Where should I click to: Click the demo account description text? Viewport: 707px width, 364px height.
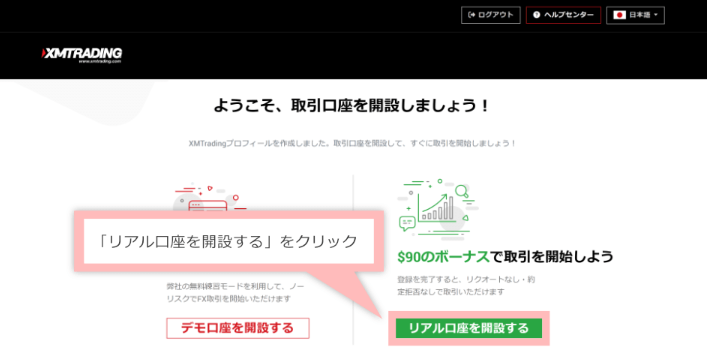click(229, 292)
